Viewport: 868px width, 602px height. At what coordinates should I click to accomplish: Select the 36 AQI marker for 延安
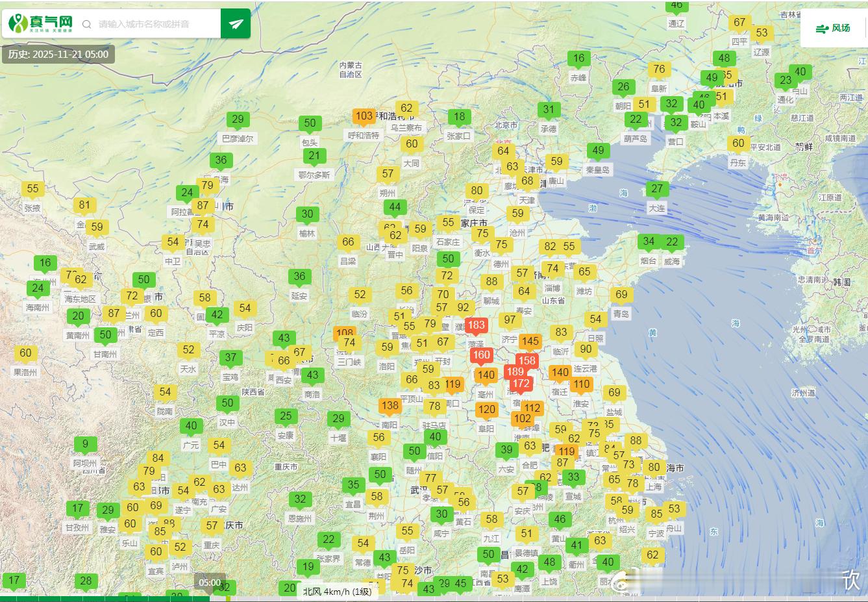pos(299,277)
